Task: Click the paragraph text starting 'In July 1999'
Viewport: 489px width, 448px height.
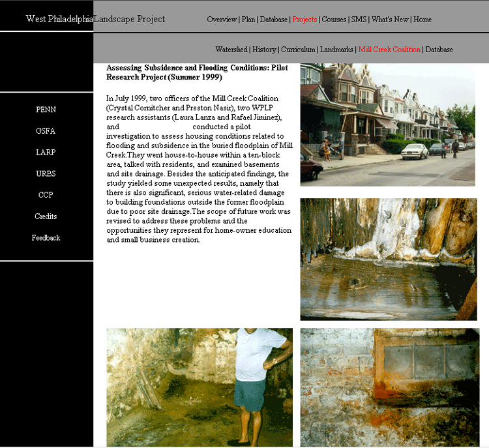Action: (200, 169)
